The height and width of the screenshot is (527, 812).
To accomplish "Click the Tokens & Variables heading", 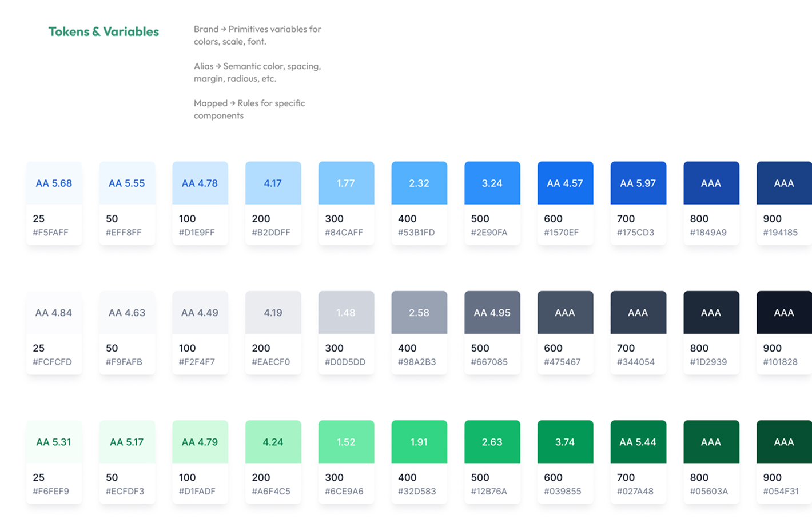I will (104, 32).
